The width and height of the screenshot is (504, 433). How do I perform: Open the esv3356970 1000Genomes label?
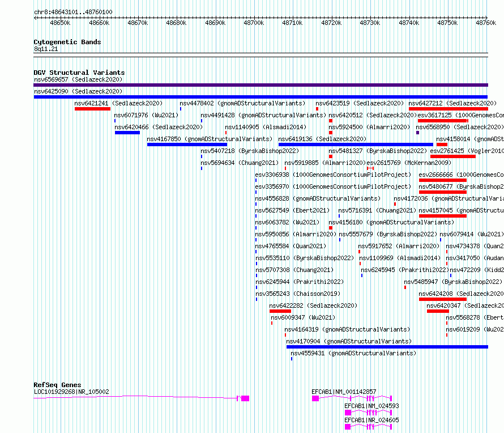[333, 186]
